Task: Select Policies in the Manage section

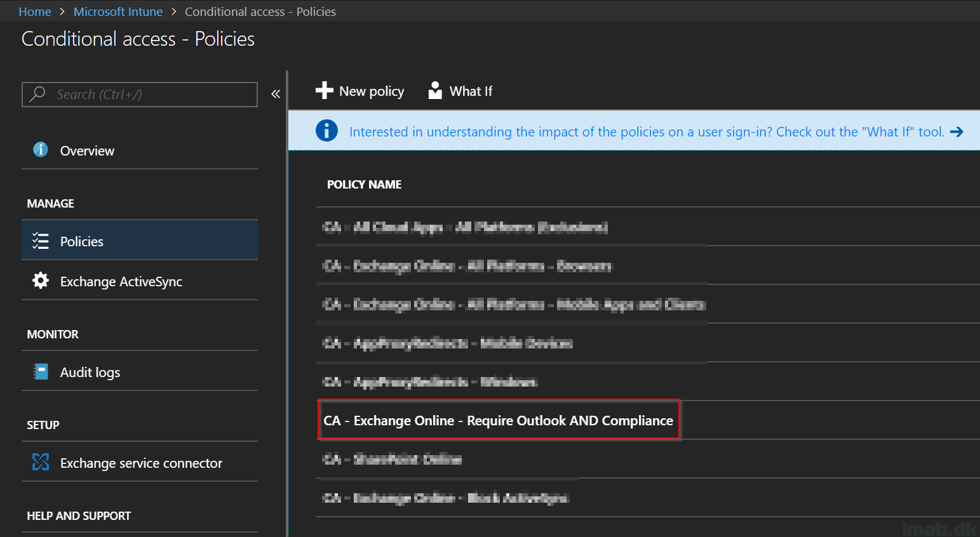Action: 140,241
